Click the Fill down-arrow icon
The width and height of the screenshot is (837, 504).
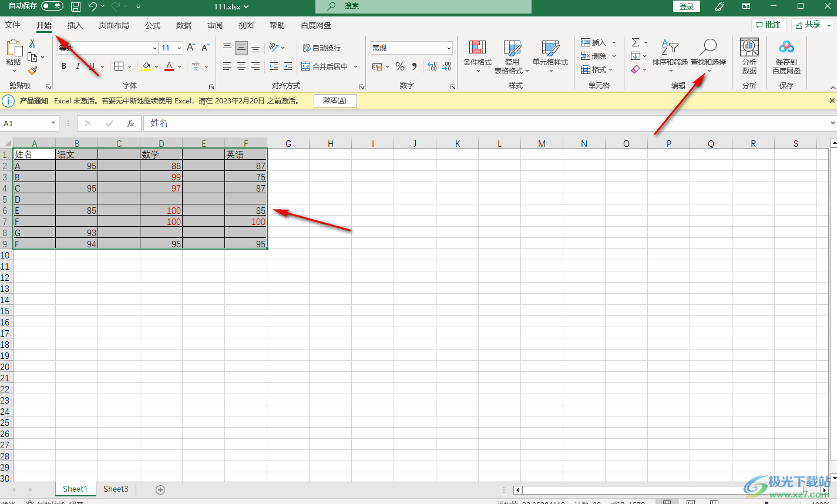tap(636, 56)
